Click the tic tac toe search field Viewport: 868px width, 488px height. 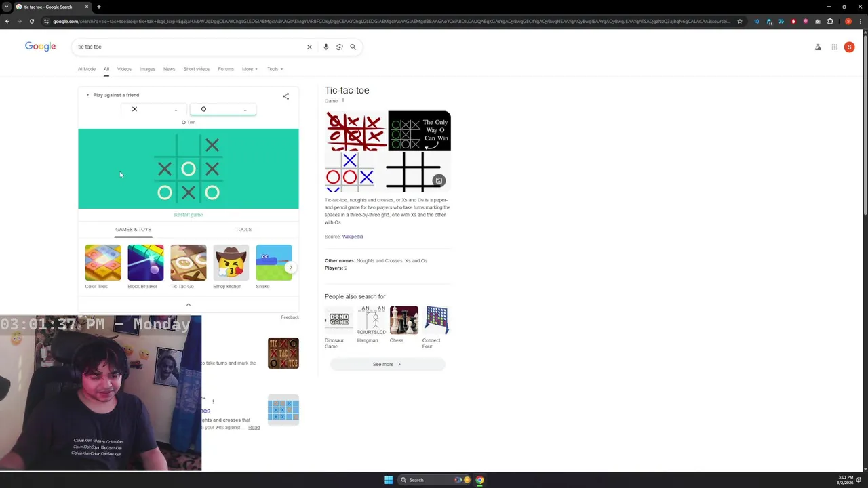coord(190,47)
